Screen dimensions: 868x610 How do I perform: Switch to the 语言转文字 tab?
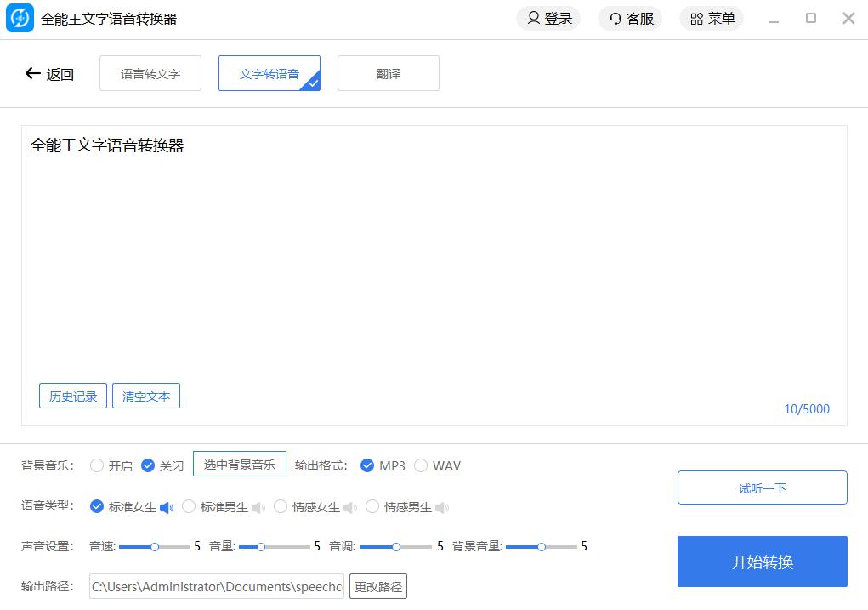point(150,74)
